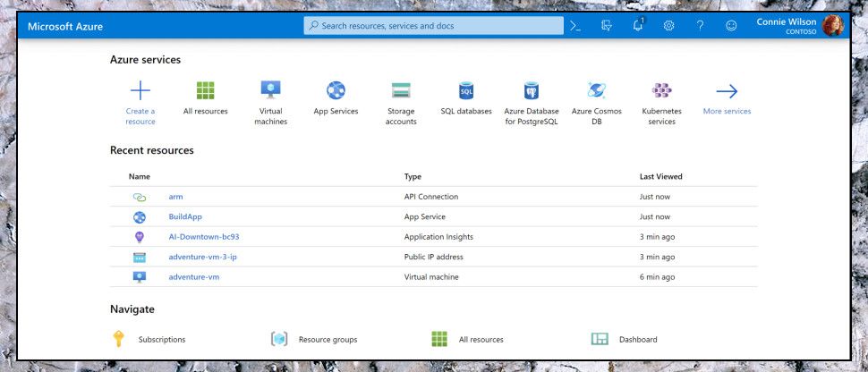Viewport: 868px width, 372px height.
Task: Click the SQL databases label
Action: pos(466,111)
